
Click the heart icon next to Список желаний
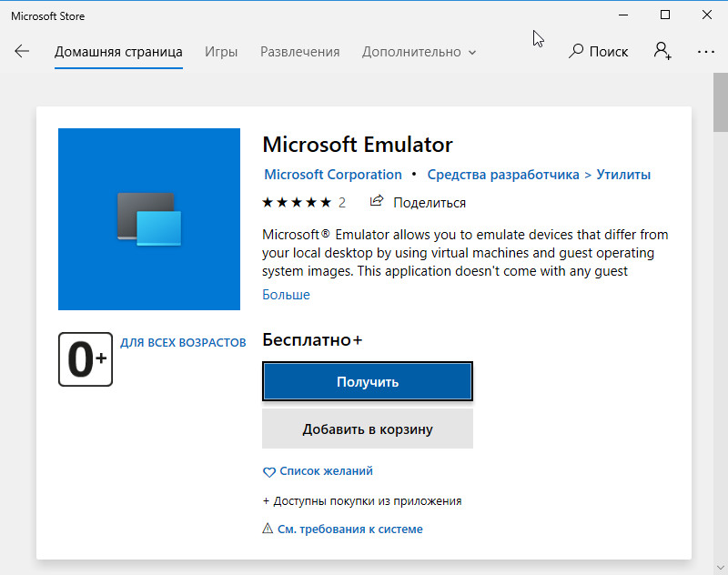click(268, 472)
